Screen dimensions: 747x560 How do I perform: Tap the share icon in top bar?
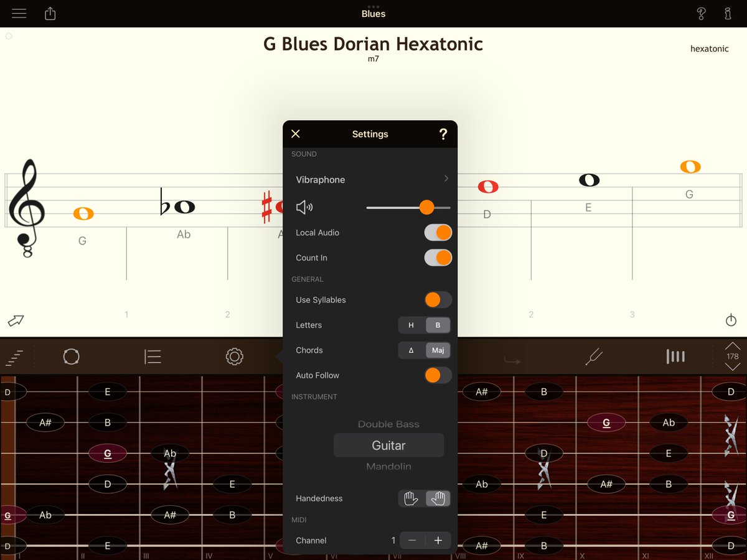tap(50, 13)
